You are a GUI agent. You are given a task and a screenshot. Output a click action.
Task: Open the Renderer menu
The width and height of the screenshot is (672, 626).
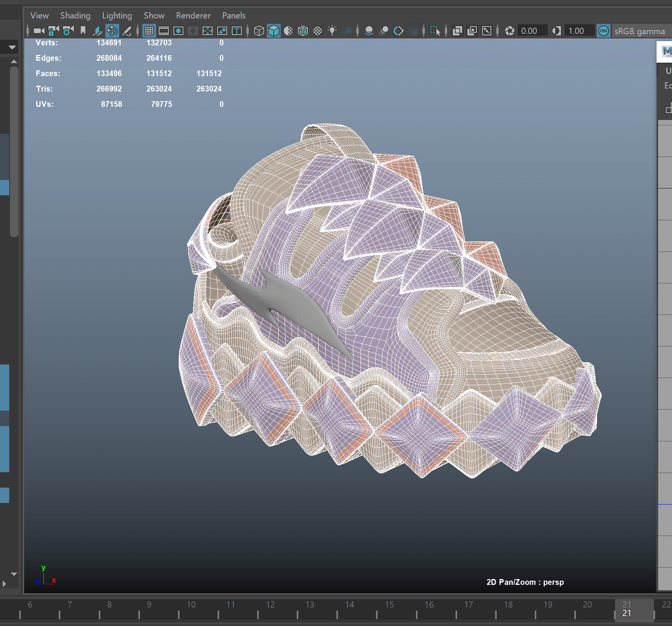tap(193, 15)
